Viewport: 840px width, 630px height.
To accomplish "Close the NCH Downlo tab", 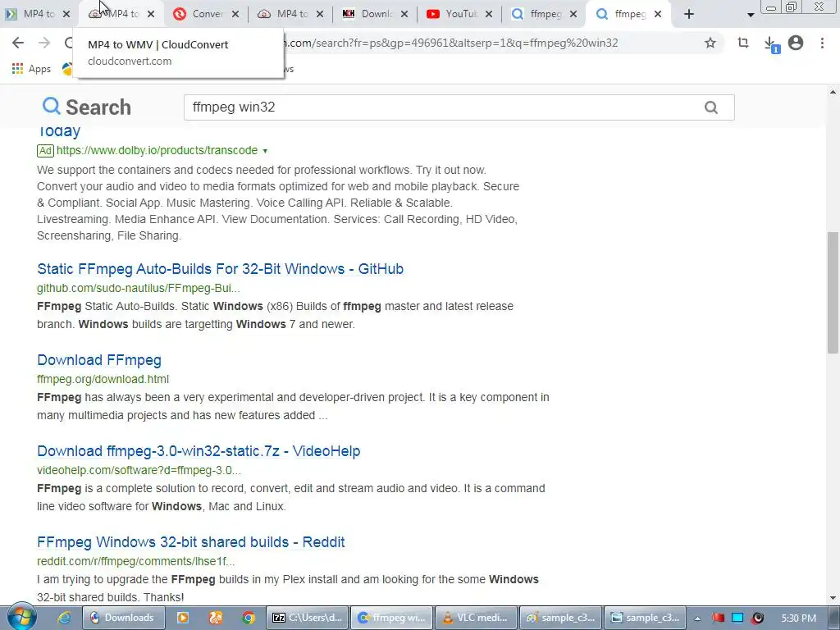I will pos(404,15).
